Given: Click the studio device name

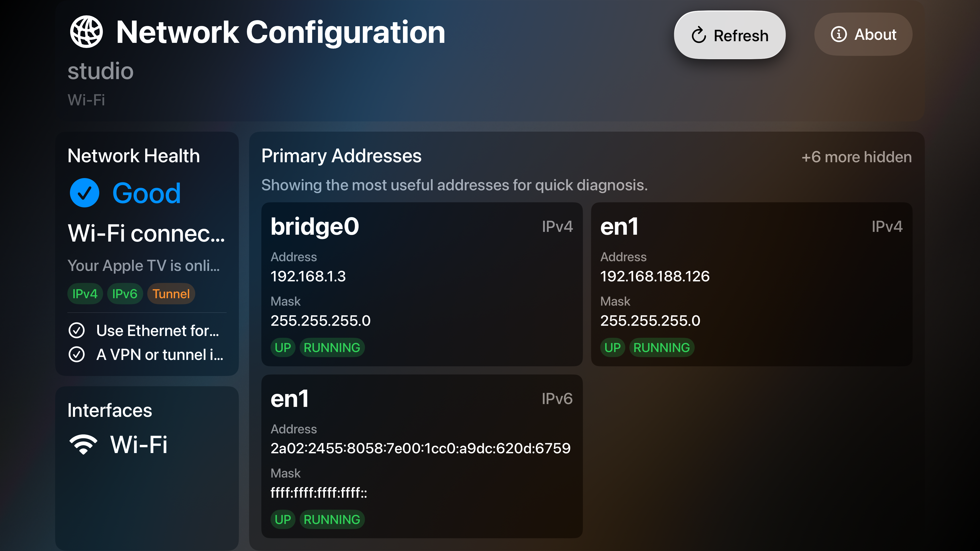Looking at the screenshot, I should click(x=101, y=71).
